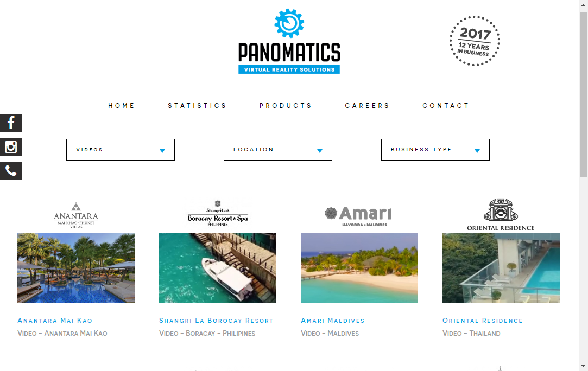
Task: Navigate to the Careers page
Action: [368, 106]
